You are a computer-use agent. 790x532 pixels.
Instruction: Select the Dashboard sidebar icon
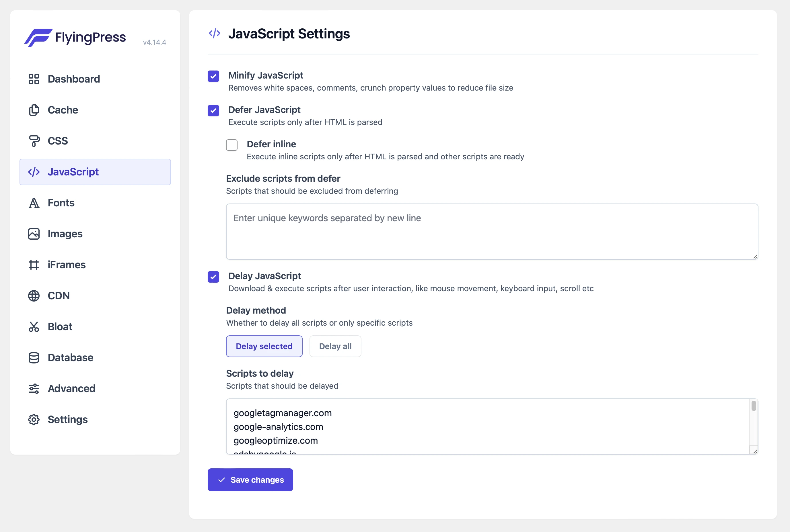coord(34,79)
